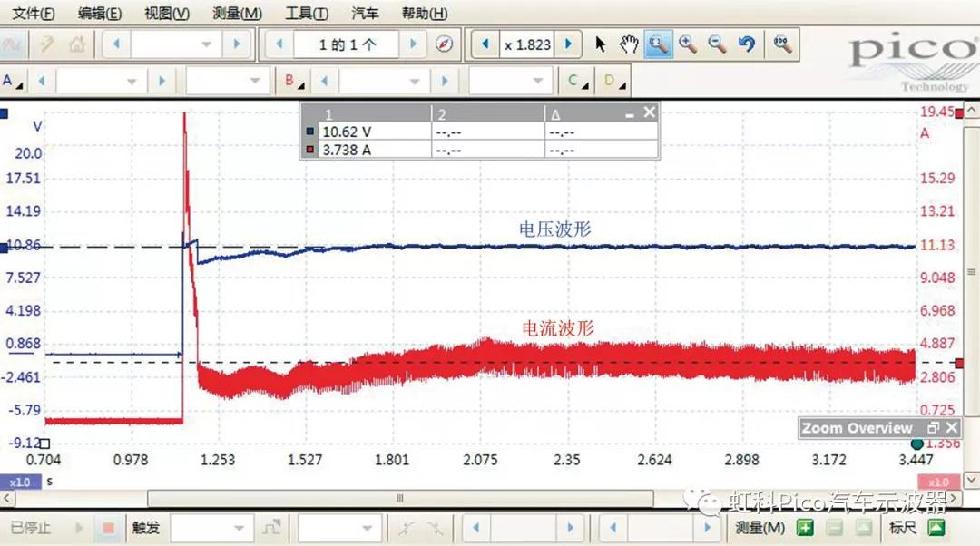Image resolution: width=980 pixels, height=546 pixels.
Task: Select the zoom window magnifier tool
Action: 658,44
